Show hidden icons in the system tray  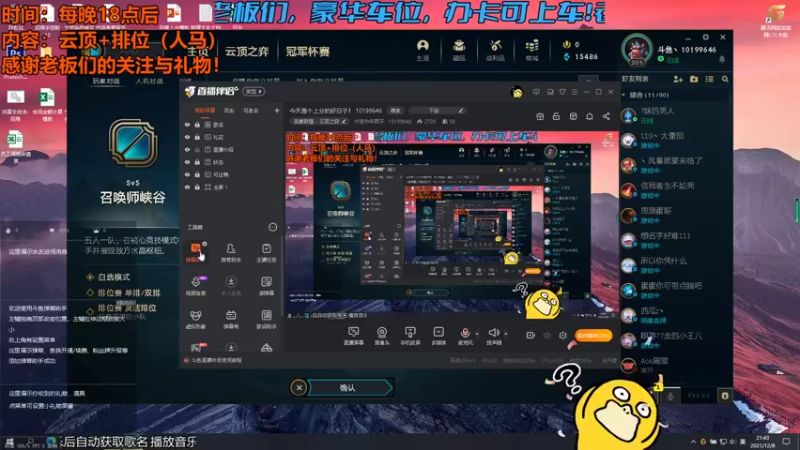point(693,441)
